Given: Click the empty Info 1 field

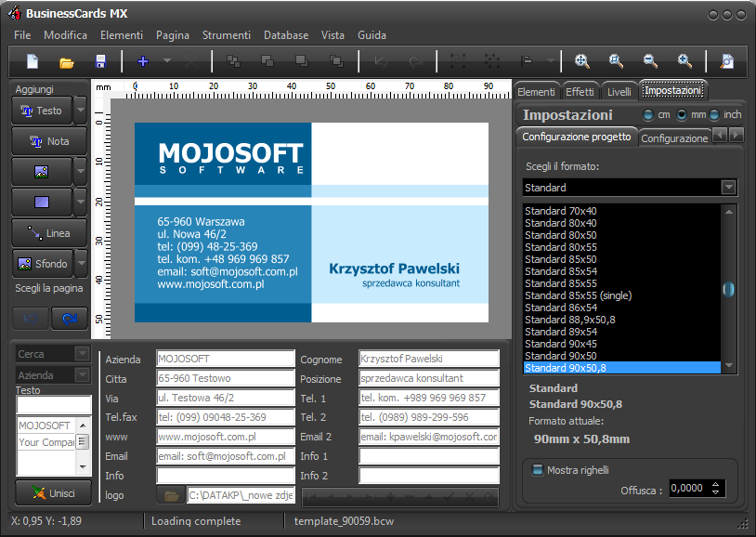Looking at the screenshot, I should click(x=429, y=456).
